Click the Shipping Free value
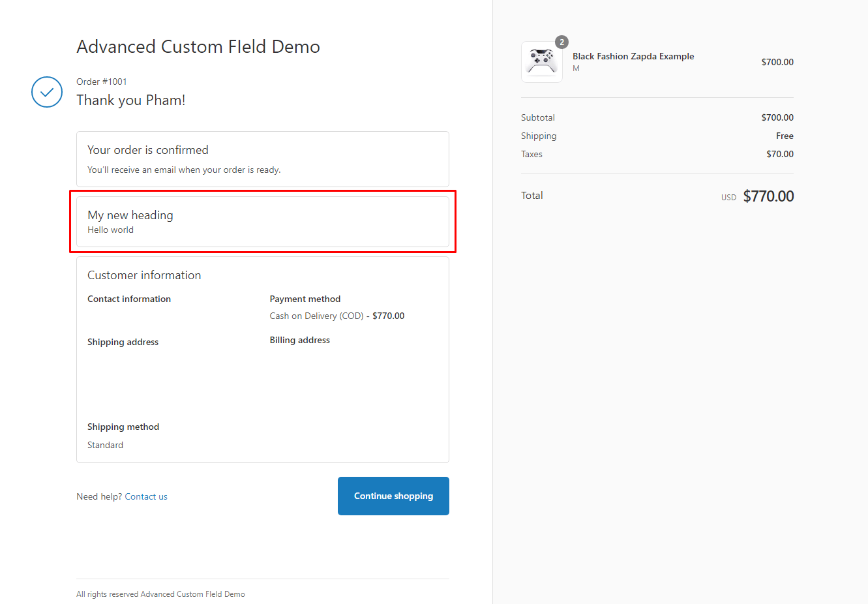The image size is (868, 604). (785, 136)
